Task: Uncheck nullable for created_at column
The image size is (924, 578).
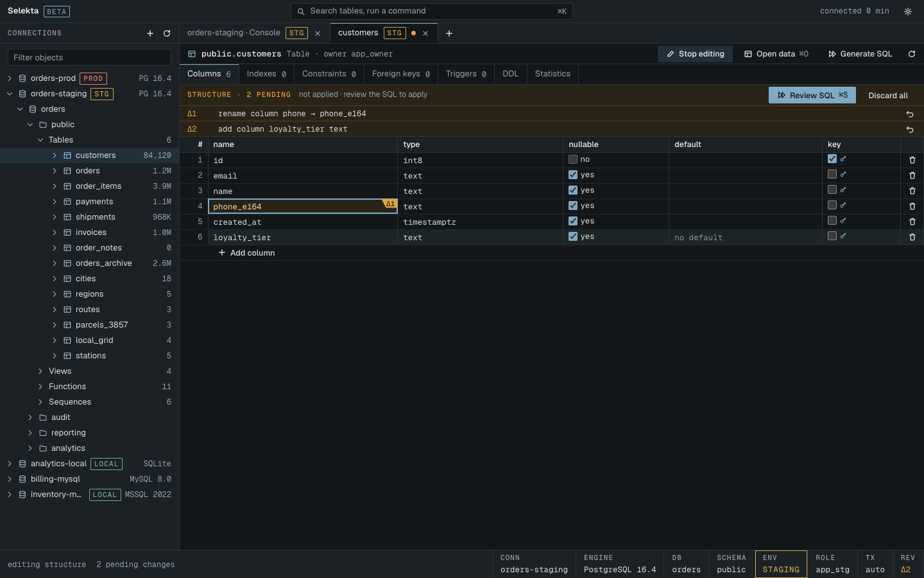Action: click(573, 221)
